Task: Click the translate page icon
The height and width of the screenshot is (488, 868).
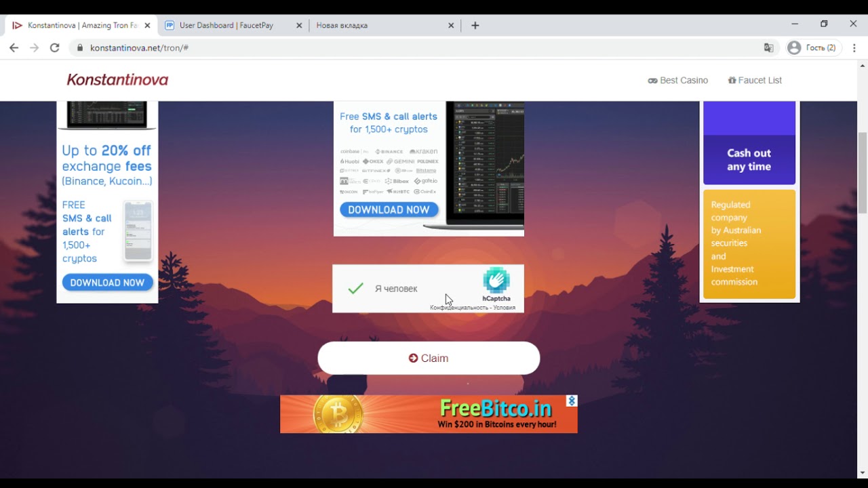Action: coord(768,47)
